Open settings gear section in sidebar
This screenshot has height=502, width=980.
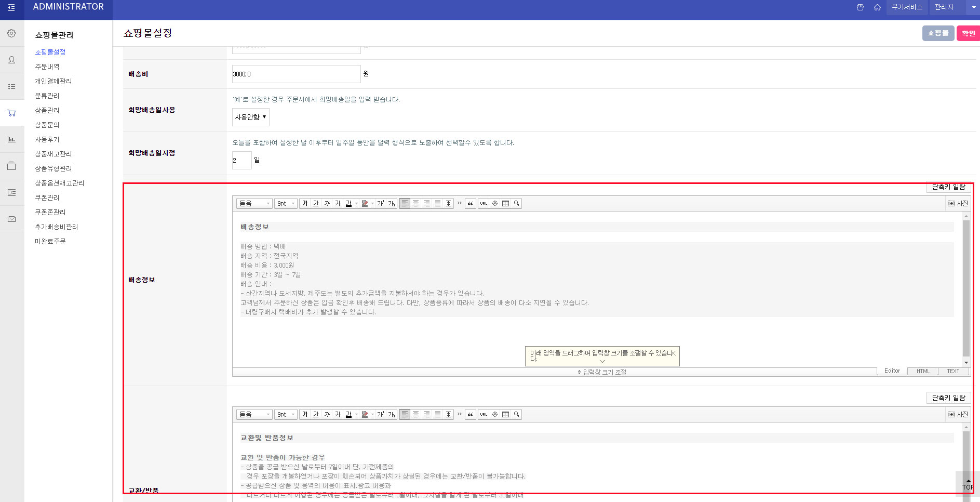pos(11,33)
